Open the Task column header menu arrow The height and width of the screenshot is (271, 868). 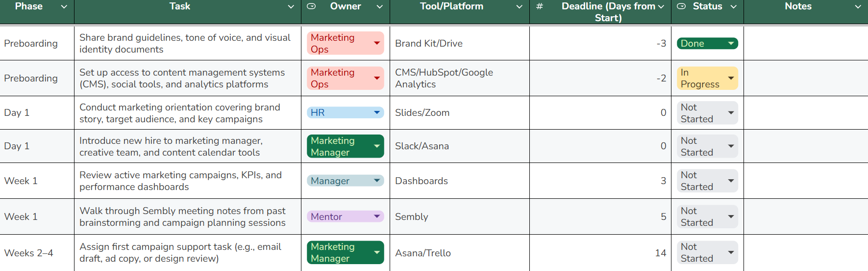(291, 6)
